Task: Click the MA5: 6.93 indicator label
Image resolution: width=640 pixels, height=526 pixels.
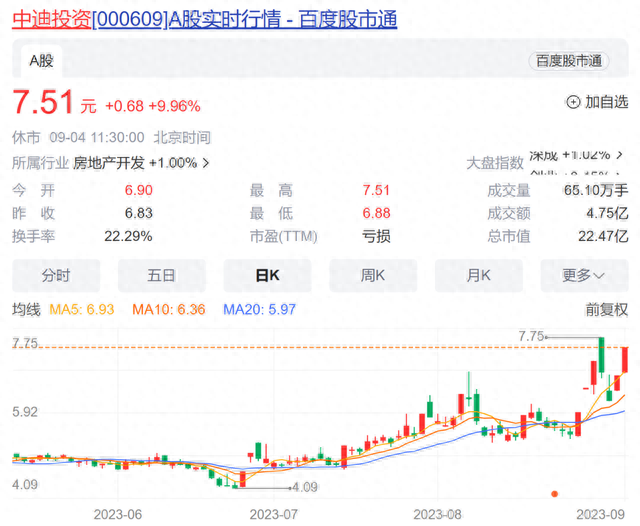Action: [82, 309]
